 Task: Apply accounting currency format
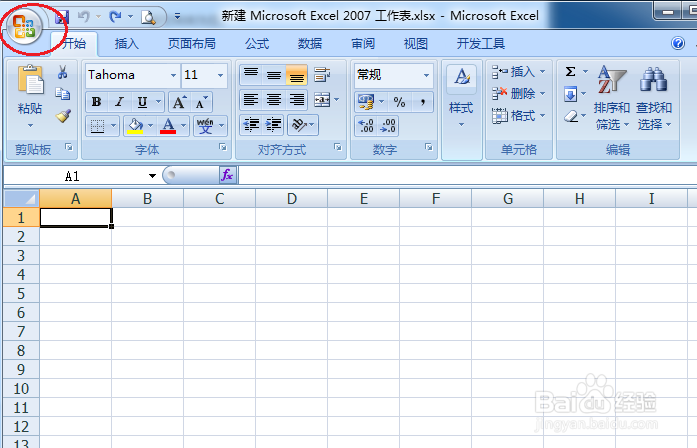pos(366,102)
